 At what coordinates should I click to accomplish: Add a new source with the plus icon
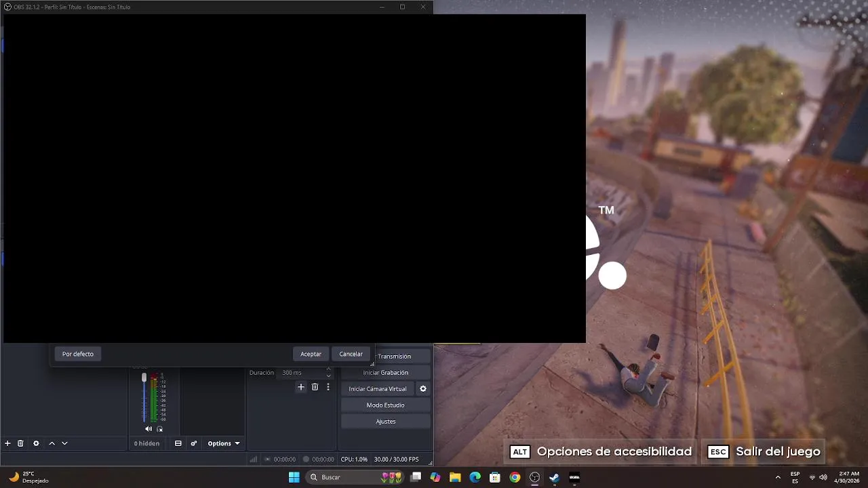click(7, 443)
